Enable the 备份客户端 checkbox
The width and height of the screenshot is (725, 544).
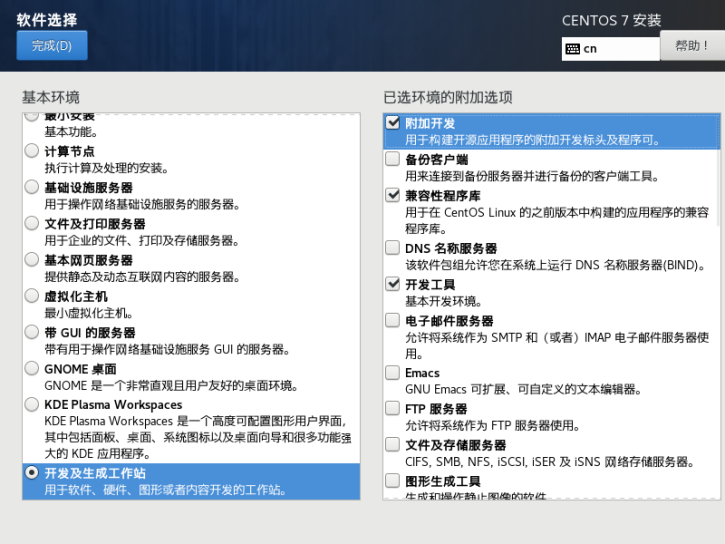pyautogui.click(x=393, y=159)
